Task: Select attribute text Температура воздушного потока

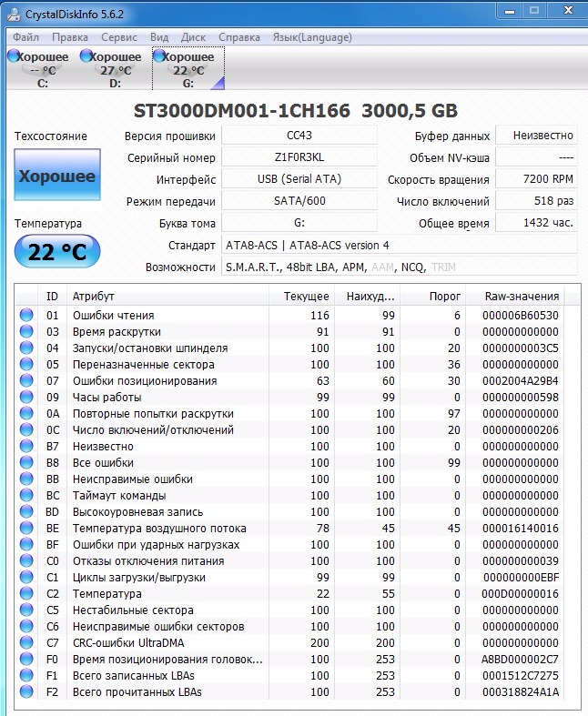Action: point(159,529)
